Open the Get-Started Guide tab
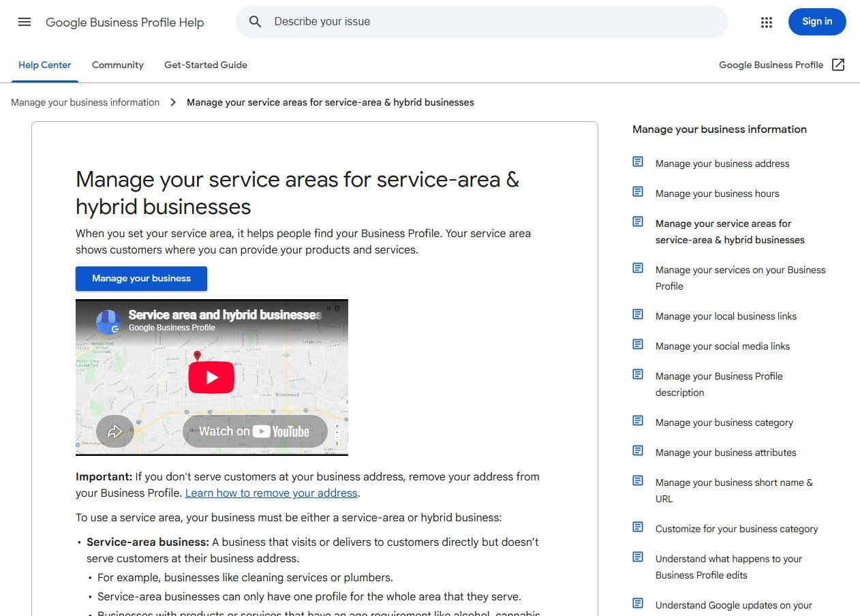This screenshot has height=616, width=860. point(206,65)
